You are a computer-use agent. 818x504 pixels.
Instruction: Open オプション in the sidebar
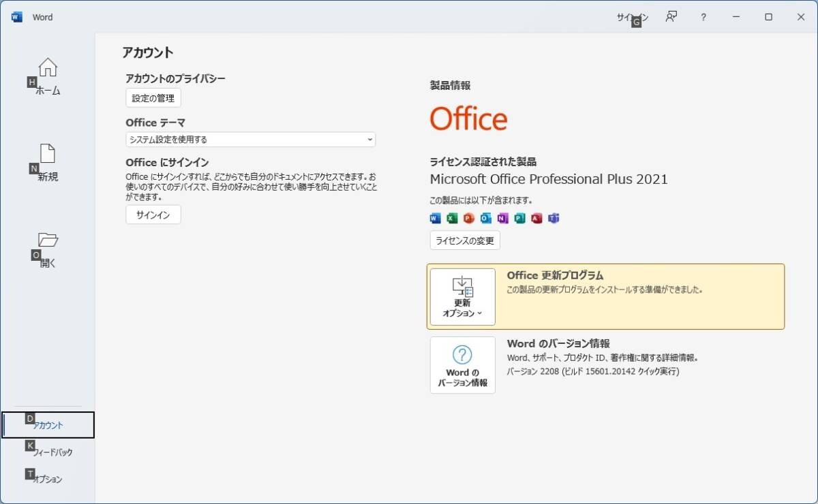click(x=48, y=479)
